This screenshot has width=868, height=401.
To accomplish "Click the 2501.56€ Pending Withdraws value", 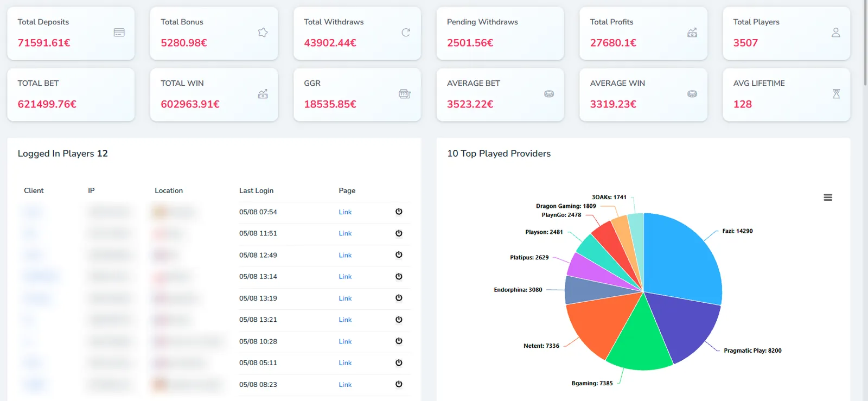I will click(x=470, y=43).
